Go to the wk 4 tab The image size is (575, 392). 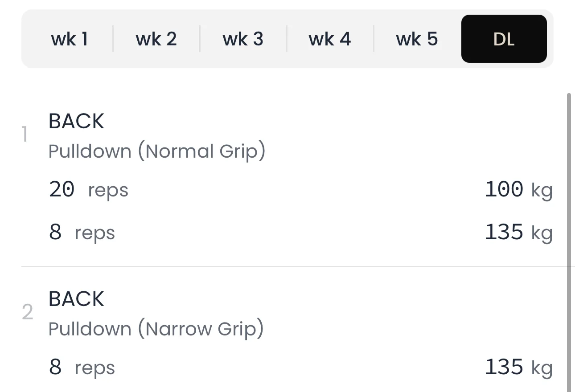[330, 39]
